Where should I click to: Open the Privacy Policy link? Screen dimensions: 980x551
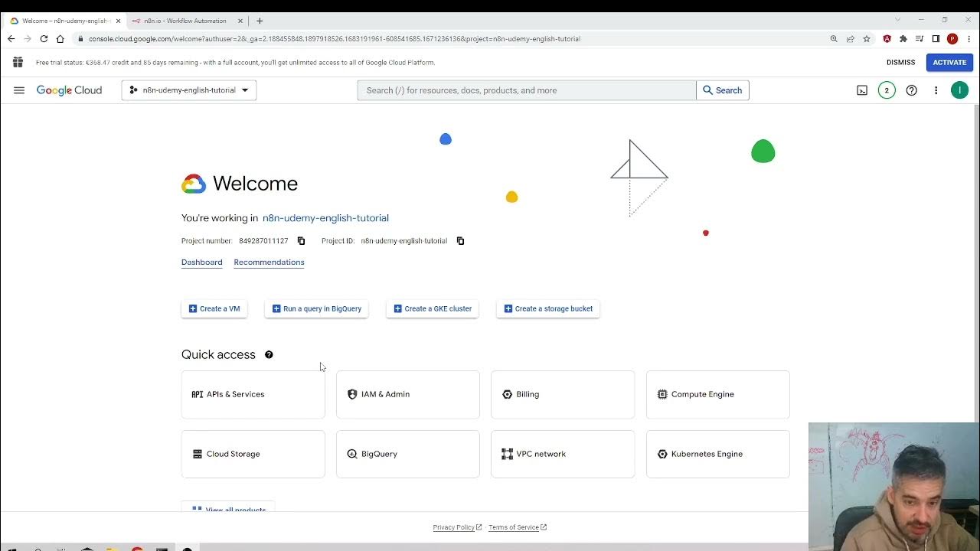coord(457,527)
